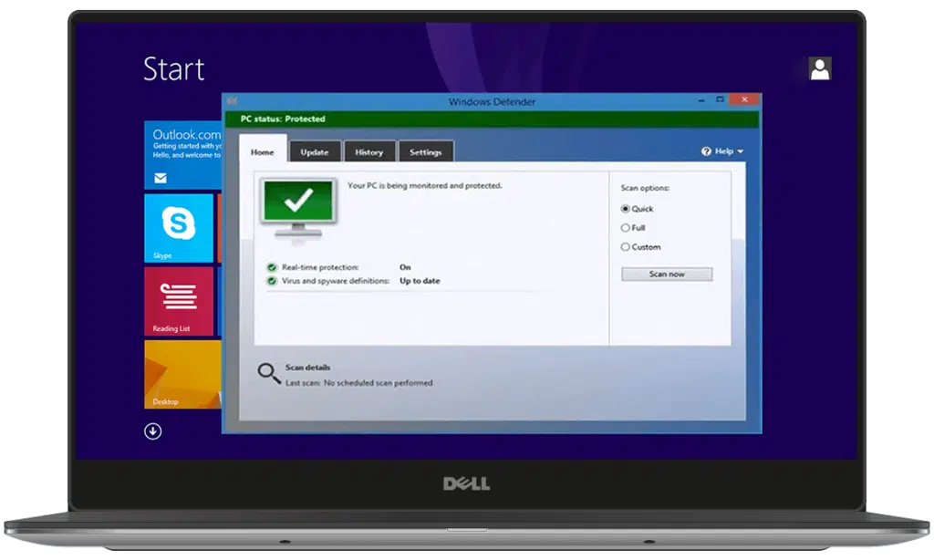Image resolution: width=934 pixels, height=560 pixels.
Task: Click the Real-time protection green check icon
Action: click(271, 267)
